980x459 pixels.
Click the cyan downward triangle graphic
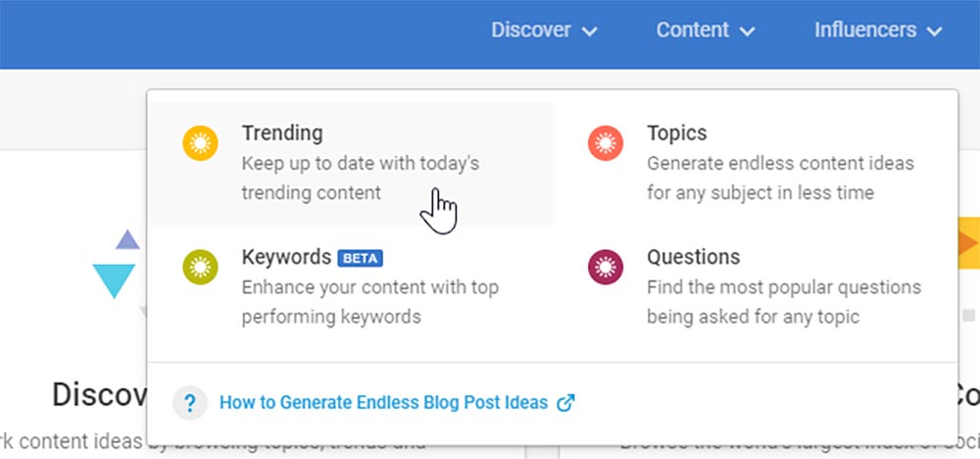coord(114,280)
